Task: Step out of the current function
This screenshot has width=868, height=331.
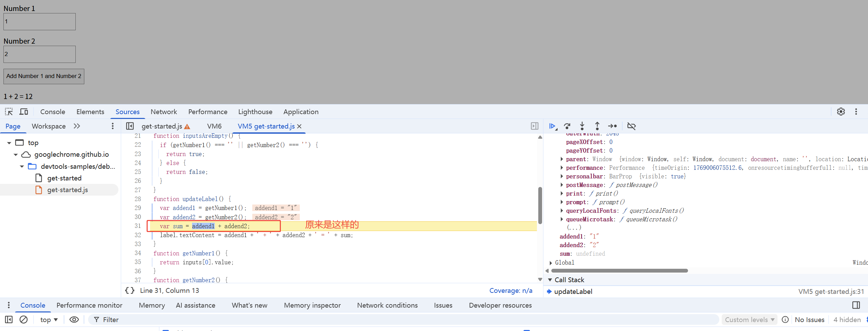Action: click(x=597, y=126)
